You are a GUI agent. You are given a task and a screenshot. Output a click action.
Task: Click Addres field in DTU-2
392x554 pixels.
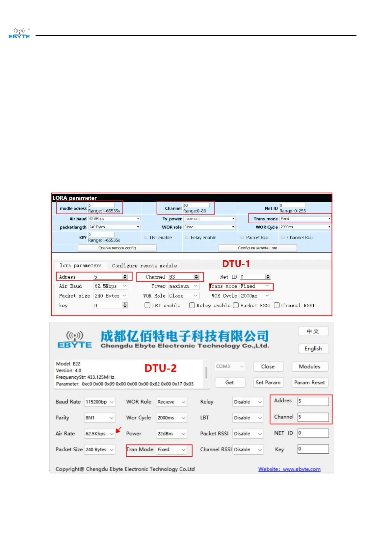point(313,401)
